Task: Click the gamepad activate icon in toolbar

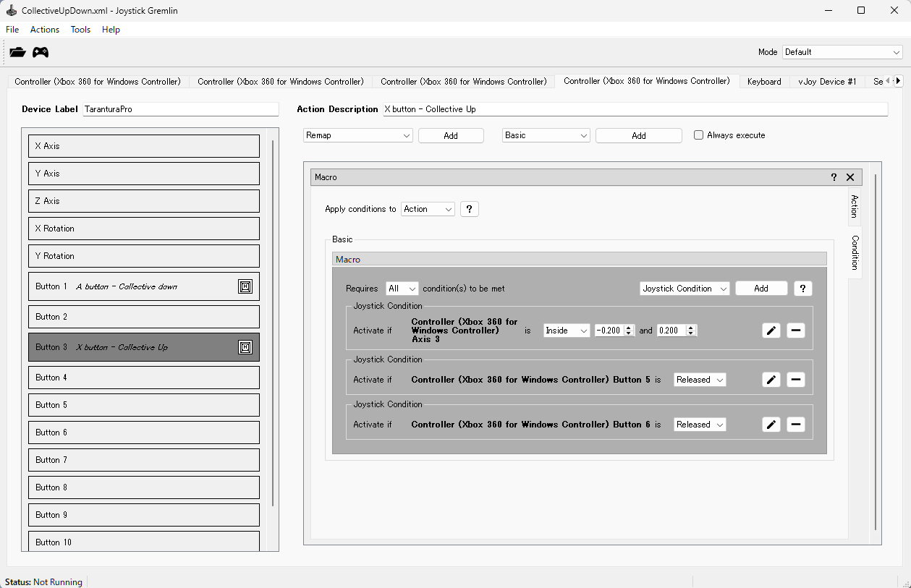Action: pos(41,52)
